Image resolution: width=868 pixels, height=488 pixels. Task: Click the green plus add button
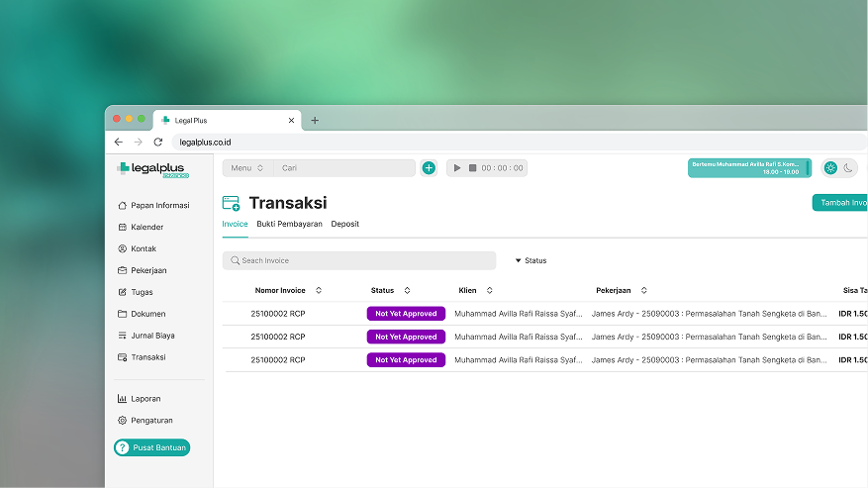pos(429,168)
